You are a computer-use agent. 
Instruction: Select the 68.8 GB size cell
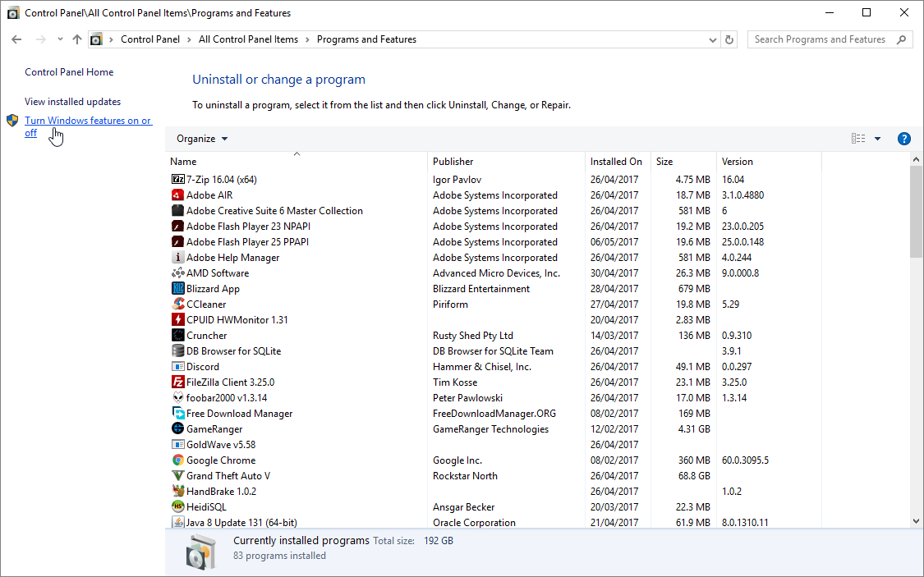(x=693, y=476)
